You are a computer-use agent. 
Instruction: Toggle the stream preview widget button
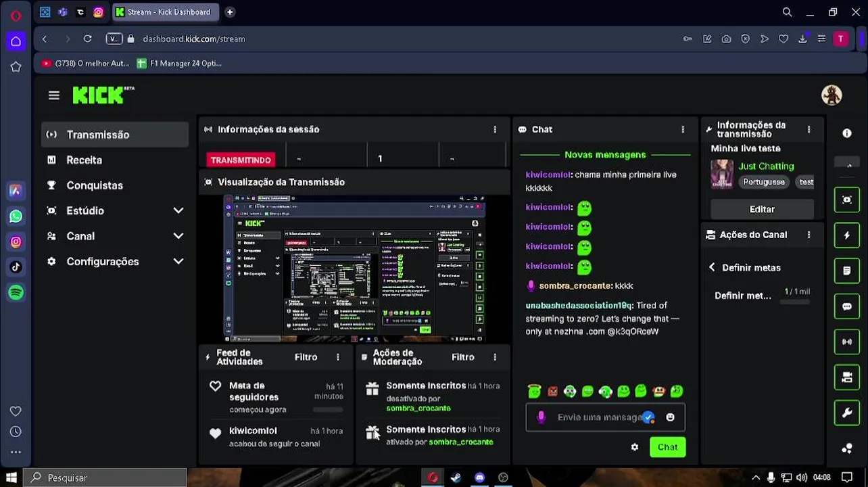(x=847, y=200)
